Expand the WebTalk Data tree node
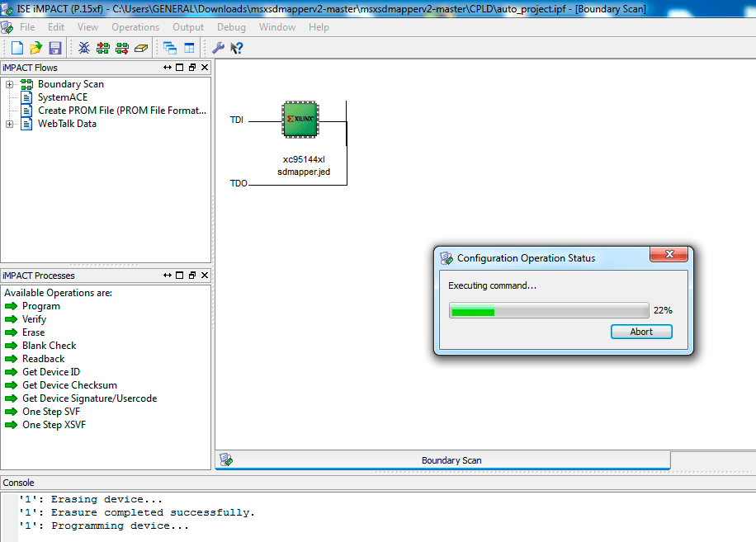The width and height of the screenshot is (756, 542). 9,124
